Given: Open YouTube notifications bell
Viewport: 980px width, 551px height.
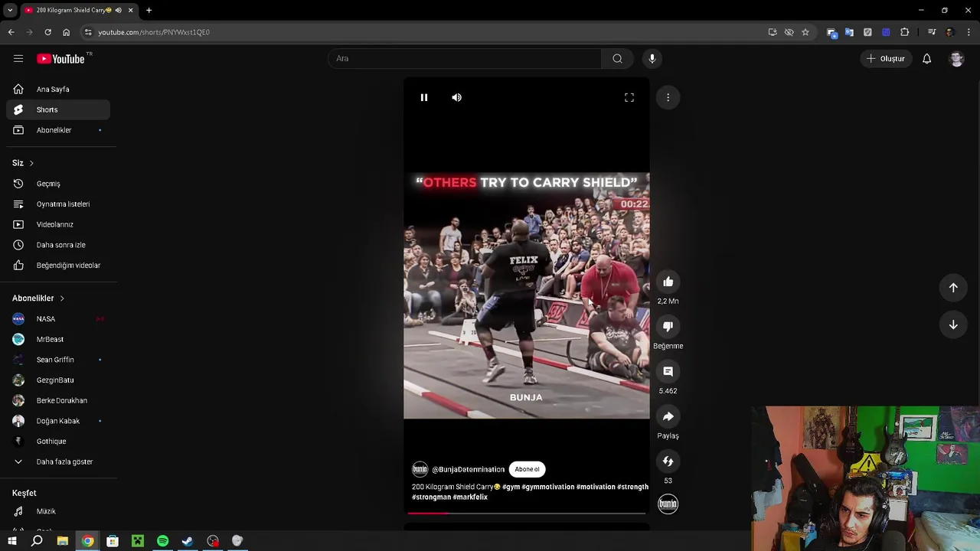Looking at the screenshot, I should pyautogui.click(x=926, y=58).
